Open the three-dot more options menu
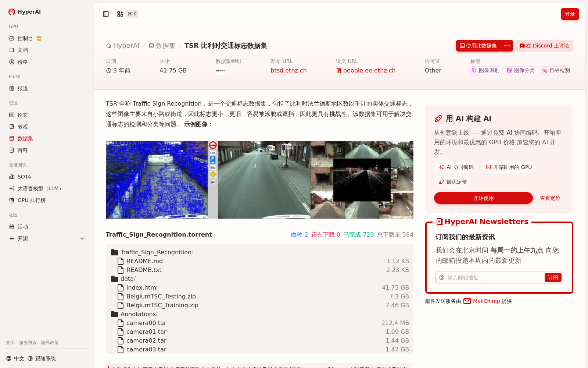The width and height of the screenshot is (588, 368). (507, 46)
